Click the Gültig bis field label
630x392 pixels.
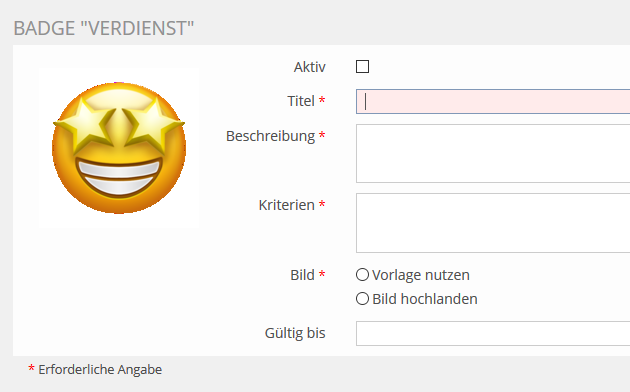[x=295, y=333]
